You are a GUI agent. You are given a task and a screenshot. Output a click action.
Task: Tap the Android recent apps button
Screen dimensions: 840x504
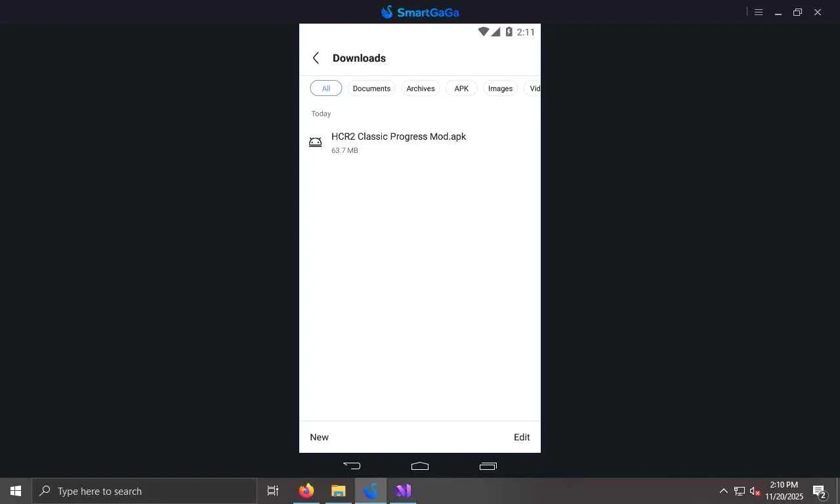488,466
